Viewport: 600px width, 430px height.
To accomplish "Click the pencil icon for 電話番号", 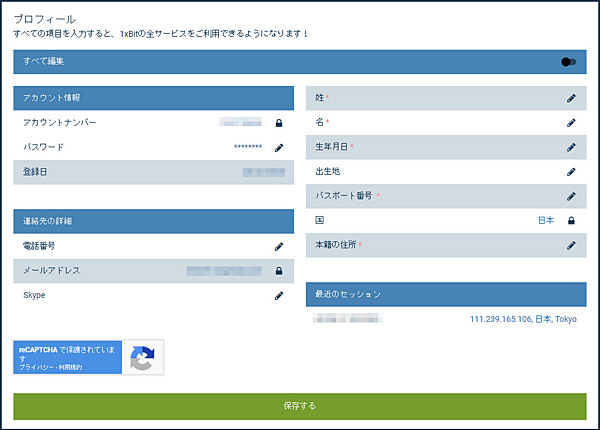I will click(279, 246).
